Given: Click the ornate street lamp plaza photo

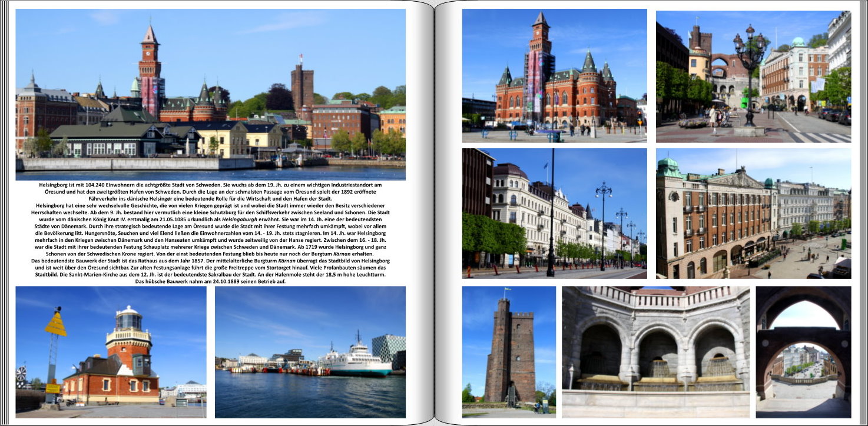Looking at the screenshot, I should (753, 76).
